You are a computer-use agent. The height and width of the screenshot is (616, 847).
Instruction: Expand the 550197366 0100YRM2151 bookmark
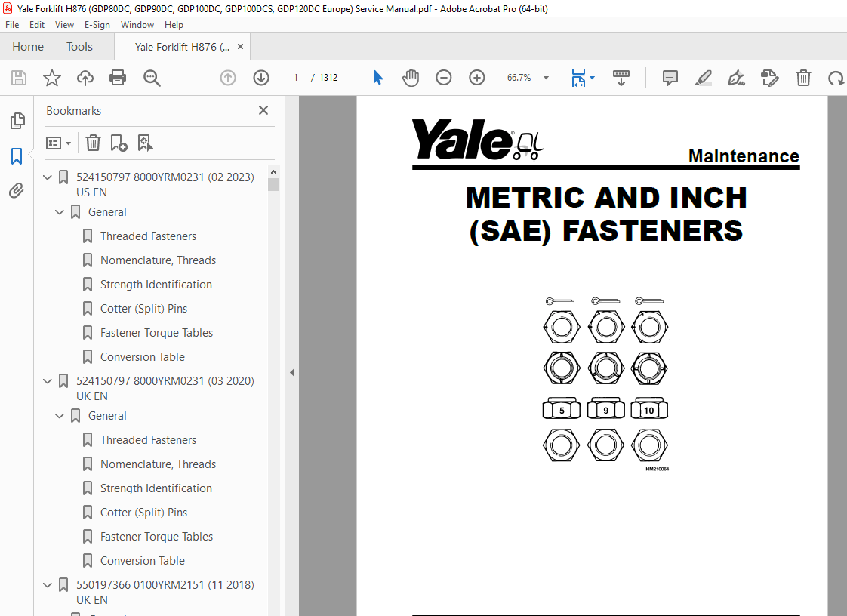pos(47,584)
